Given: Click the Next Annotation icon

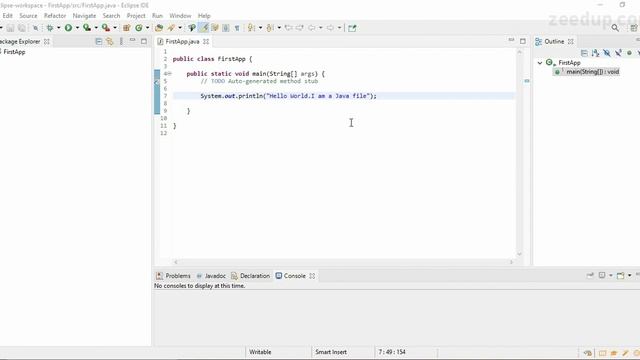Looking at the screenshot, I should [251, 28].
